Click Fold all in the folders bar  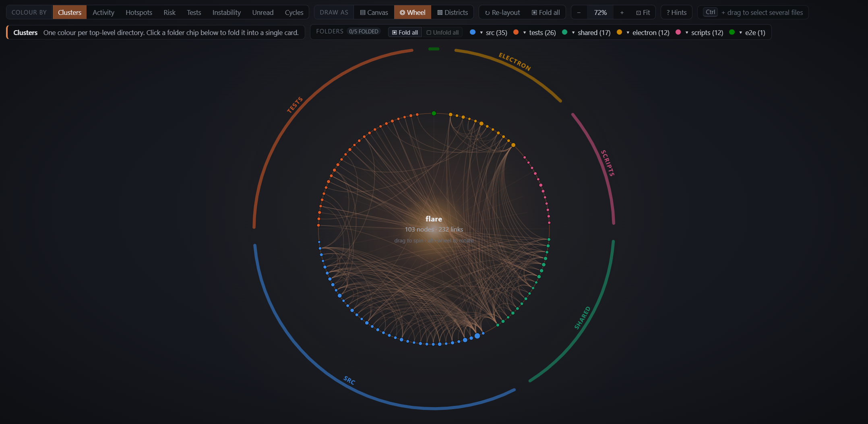[x=405, y=32]
